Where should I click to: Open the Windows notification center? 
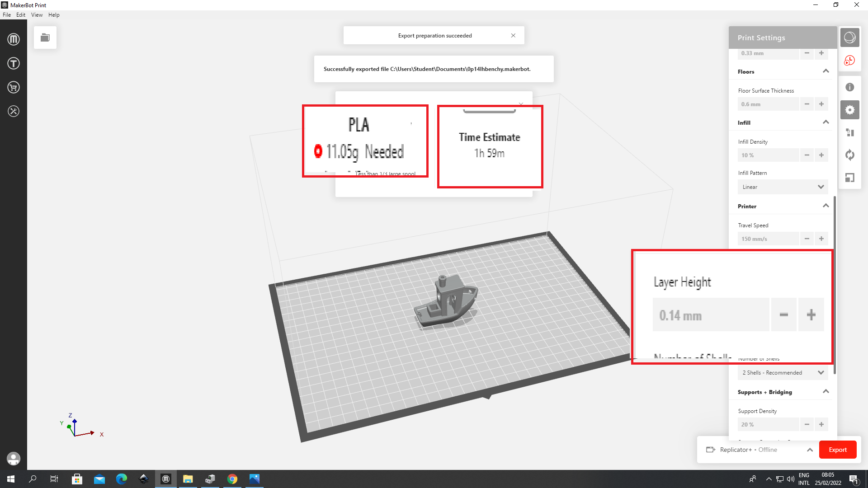click(854, 479)
